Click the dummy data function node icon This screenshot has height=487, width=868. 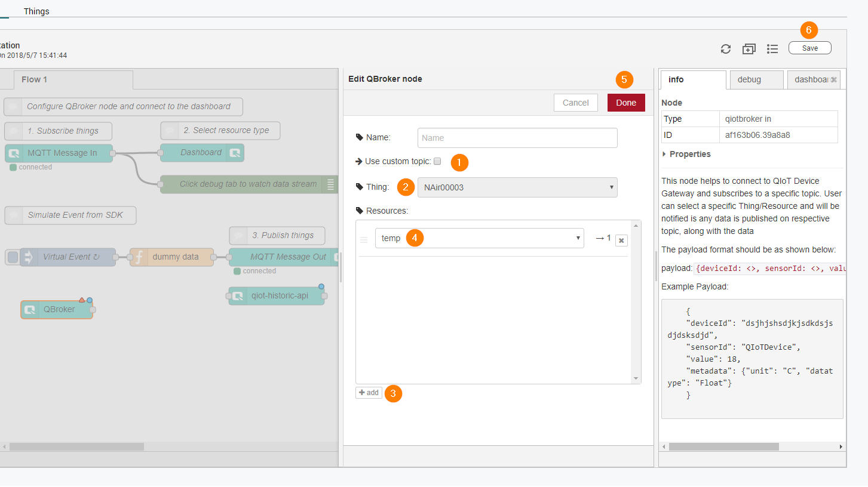pos(139,257)
